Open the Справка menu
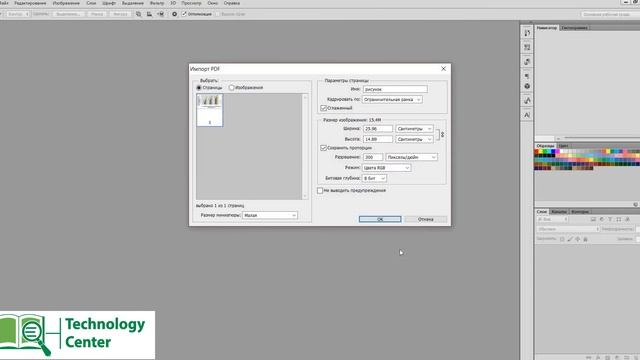 tap(232, 3)
